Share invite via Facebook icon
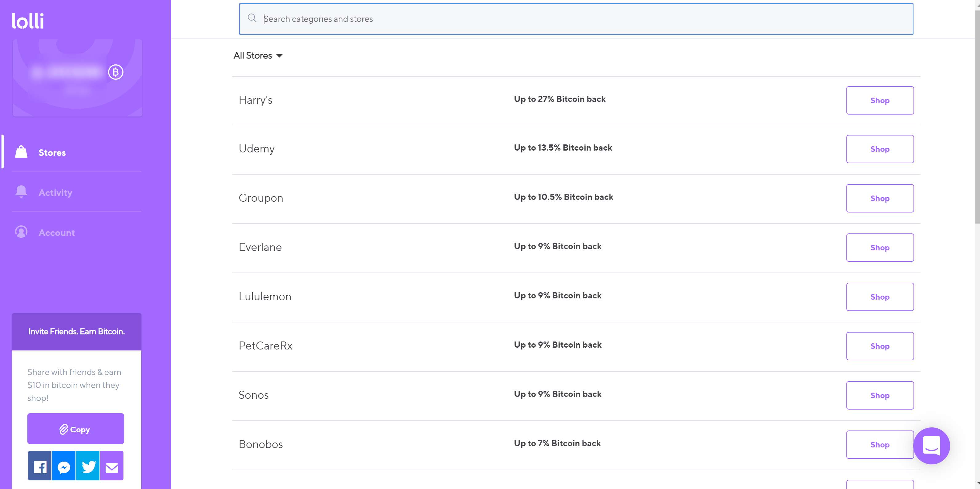 click(x=40, y=466)
